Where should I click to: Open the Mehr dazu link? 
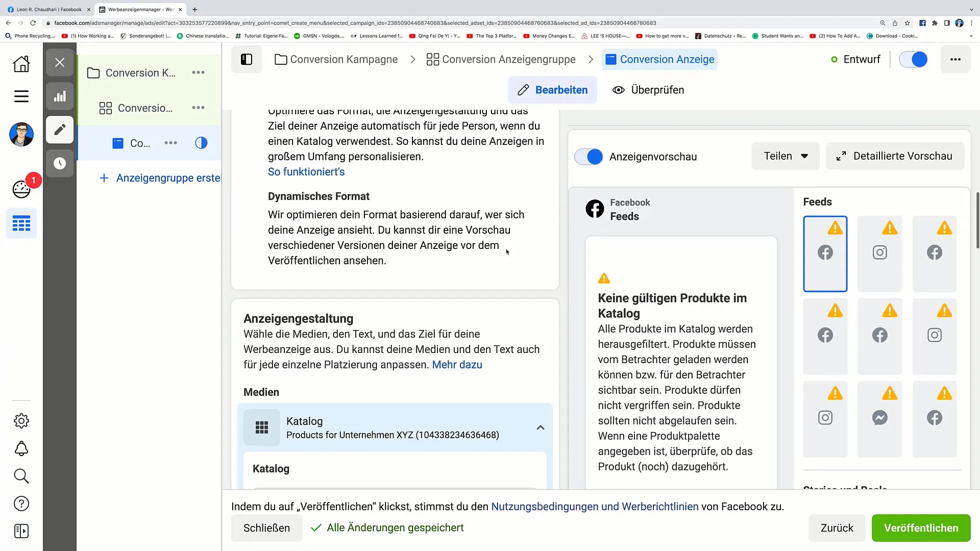(x=457, y=365)
